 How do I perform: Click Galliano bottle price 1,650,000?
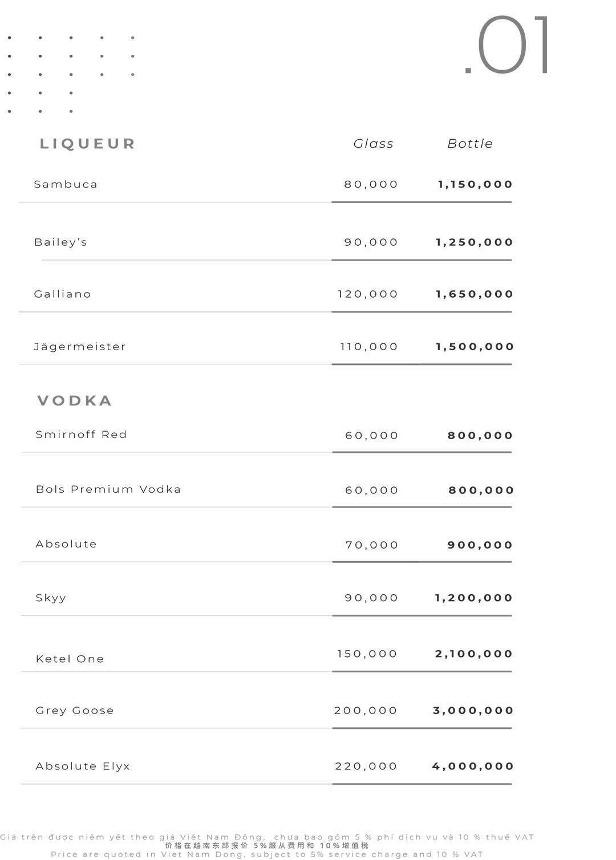[475, 294]
